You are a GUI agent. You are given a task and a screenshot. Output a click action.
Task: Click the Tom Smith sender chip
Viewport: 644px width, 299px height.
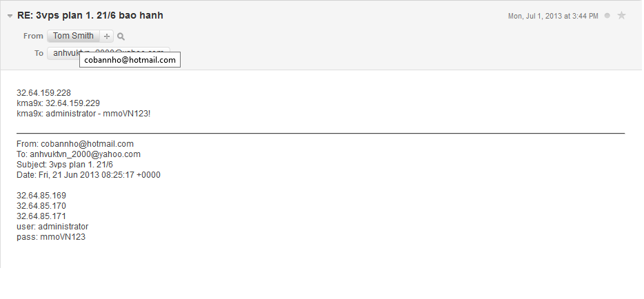pyautogui.click(x=75, y=36)
